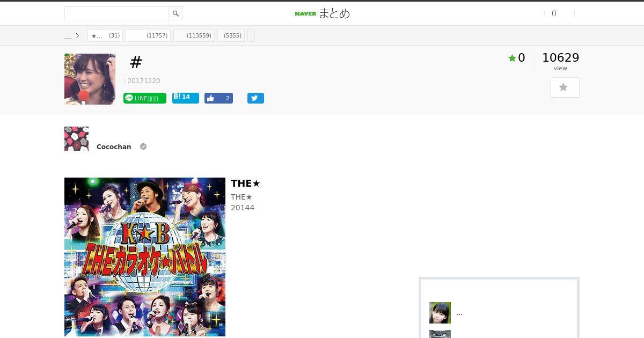Click the breadcrumb arrow chevron
The width and height of the screenshot is (644, 338).
pyautogui.click(x=77, y=36)
